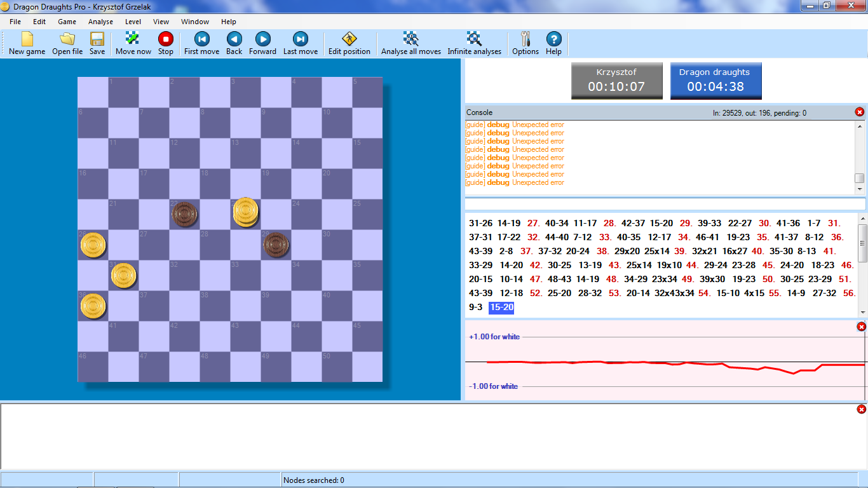Open the Analyse menu

point(100,22)
